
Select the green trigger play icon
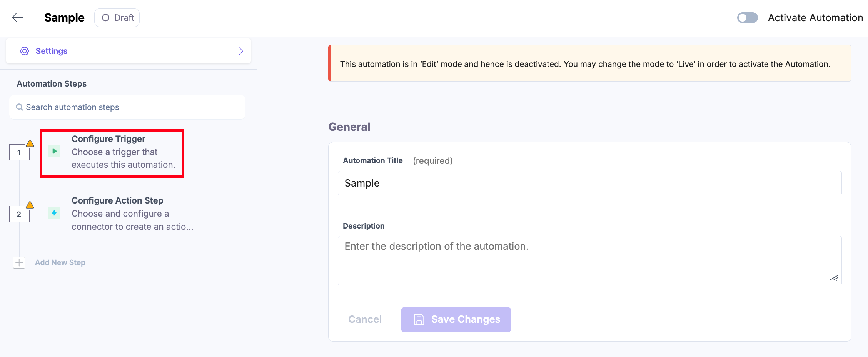point(54,151)
